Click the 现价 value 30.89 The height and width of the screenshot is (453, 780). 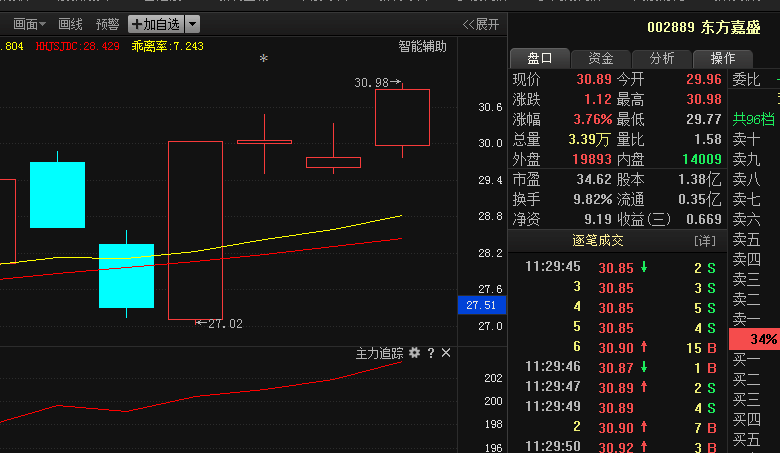point(594,79)
